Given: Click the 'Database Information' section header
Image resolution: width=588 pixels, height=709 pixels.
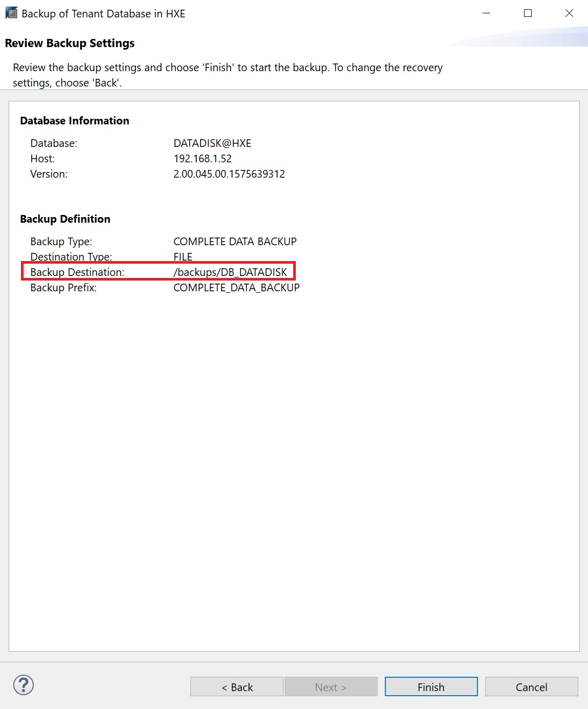Looking at the screenshot, I should click(75, 121).
